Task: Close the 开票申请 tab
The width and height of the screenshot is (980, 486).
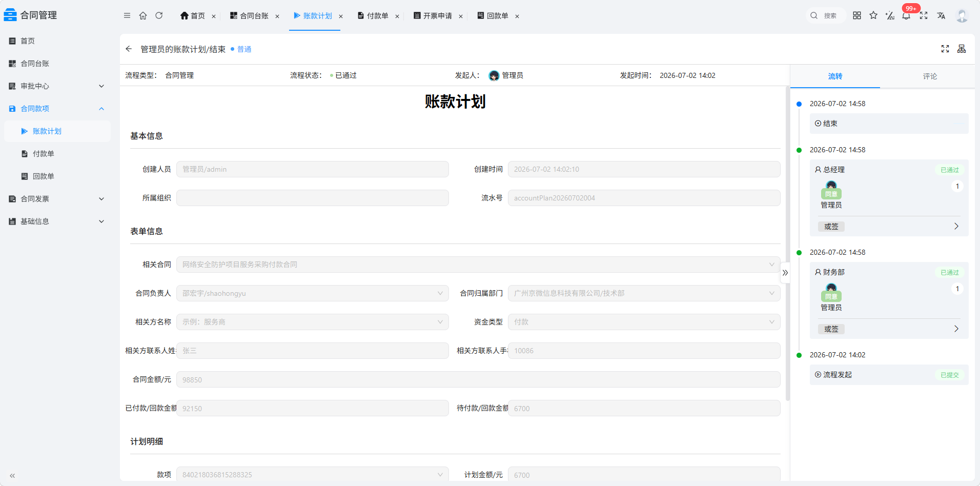Action: pos(461,16)
